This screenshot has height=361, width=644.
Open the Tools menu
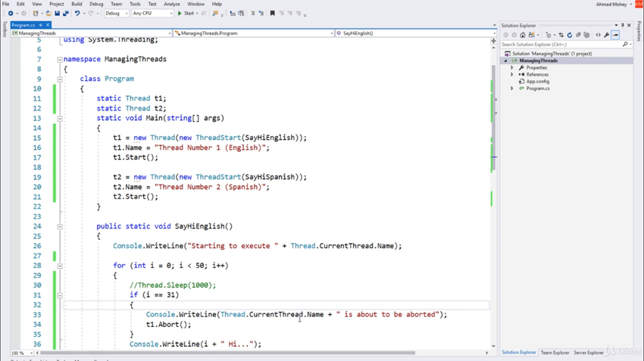135,4
